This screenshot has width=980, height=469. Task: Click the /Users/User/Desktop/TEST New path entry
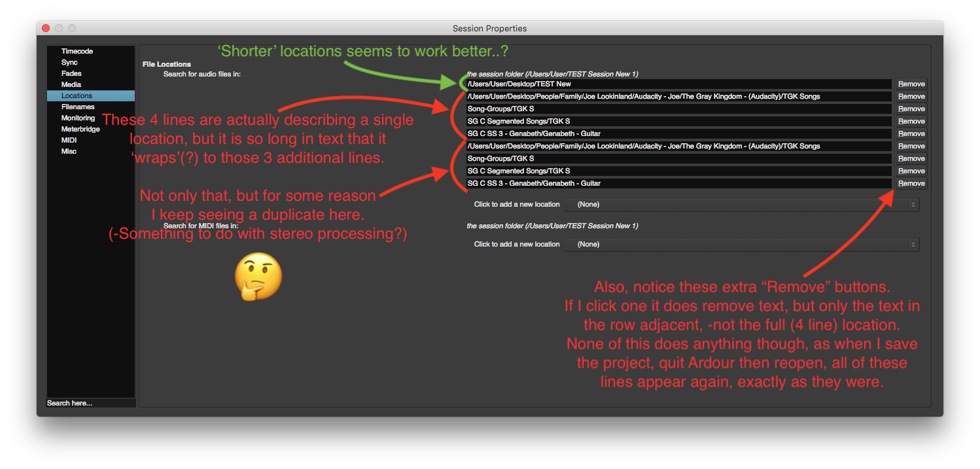click(x=678, y=84)
